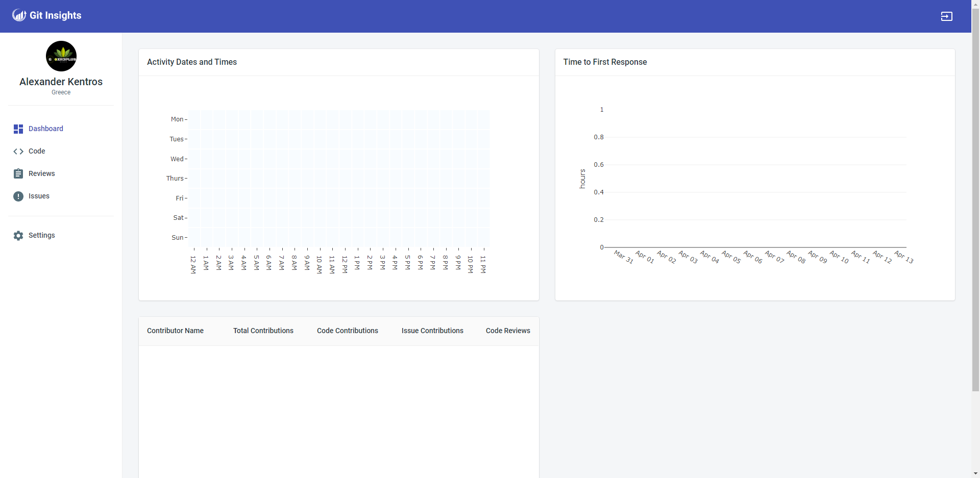Screen dimensions: 980x478
Task: Click the Dashboard grid icon
Action: 18,129
